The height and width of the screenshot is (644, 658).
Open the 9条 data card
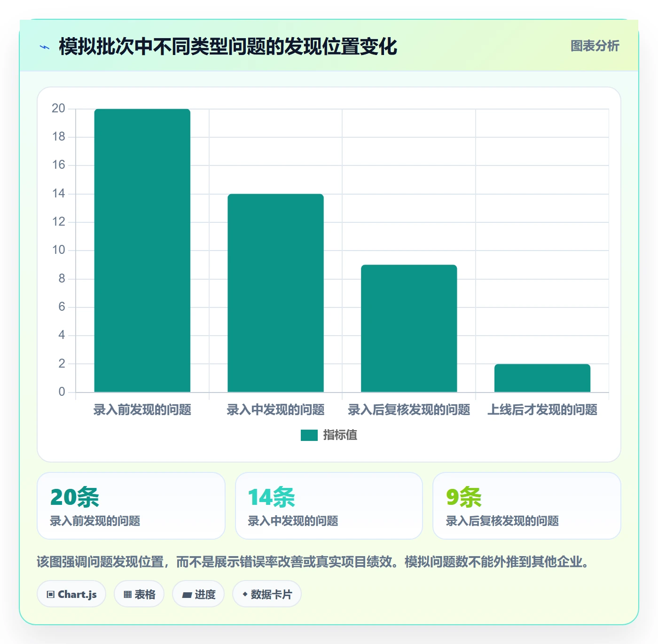coord(527,506)
